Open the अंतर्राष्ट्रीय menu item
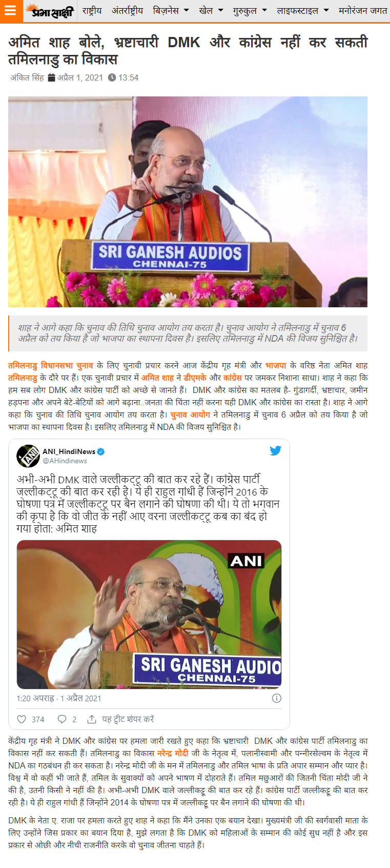This screenshot has width=390, height=868. point(127,10)
